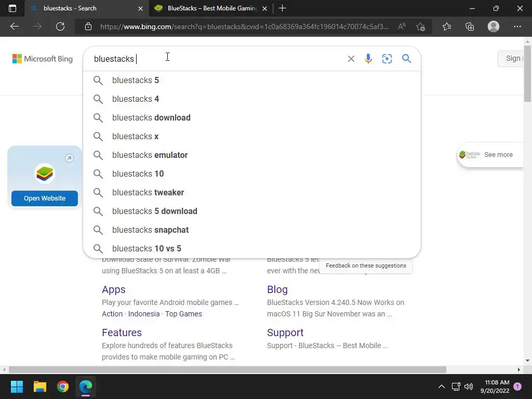Open the Blog link
The height and width of the screenshot is (399, 532).
click(277, 289)
